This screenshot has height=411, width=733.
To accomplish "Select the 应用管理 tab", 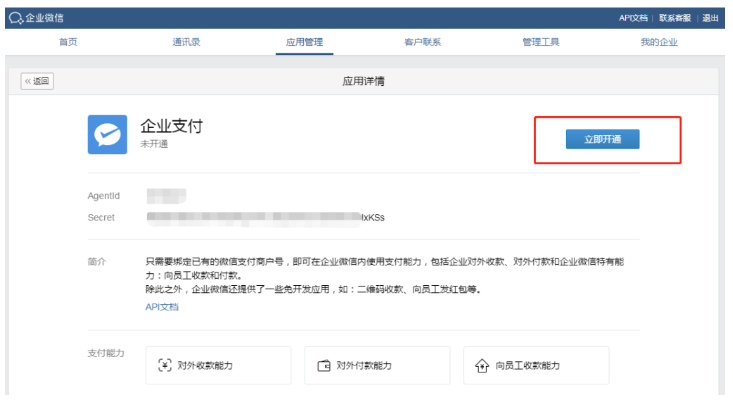I will pyautogui.click(x=304, y=42).
